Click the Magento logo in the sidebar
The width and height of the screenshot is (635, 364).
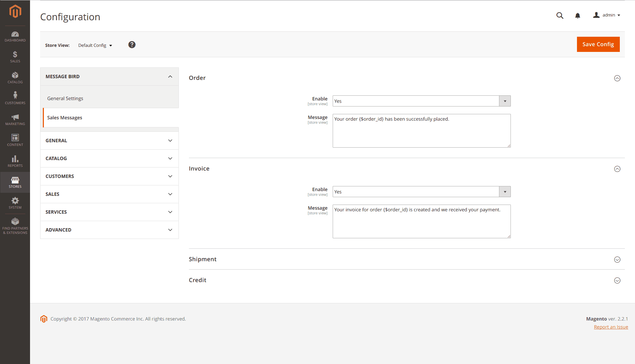(15, 11)
